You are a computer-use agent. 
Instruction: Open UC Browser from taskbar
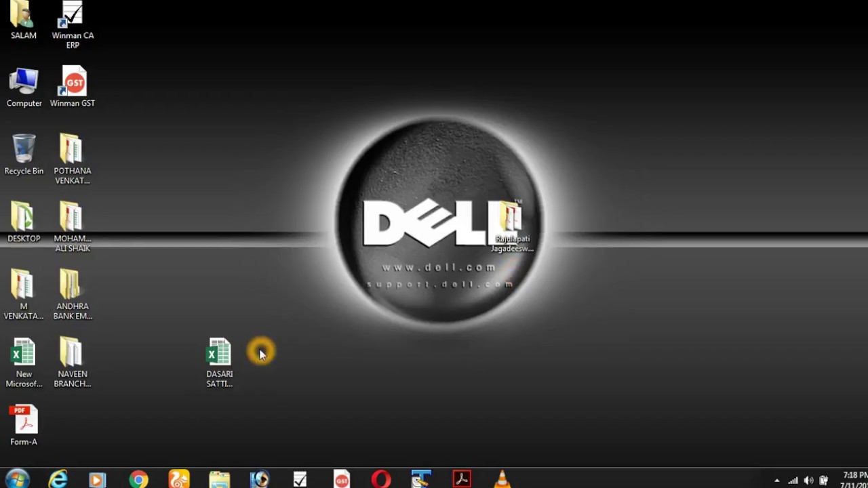point(179,480)
